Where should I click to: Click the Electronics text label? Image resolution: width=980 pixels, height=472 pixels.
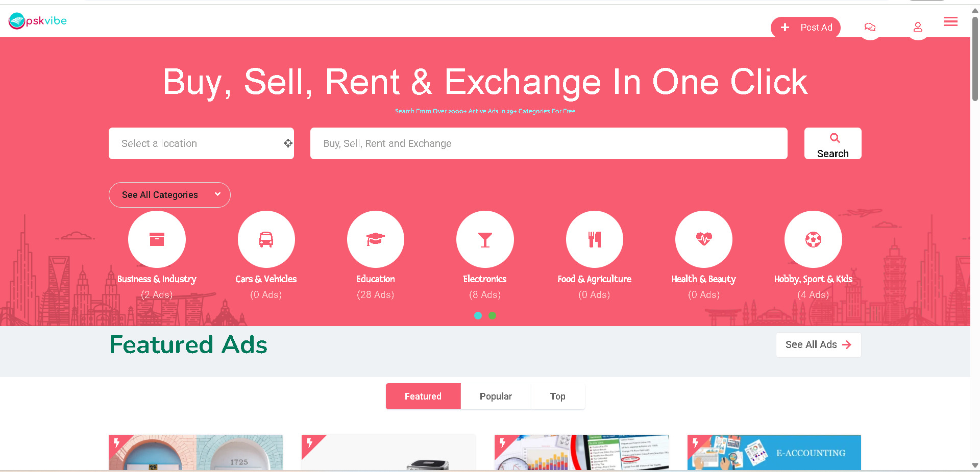(485, 279)
